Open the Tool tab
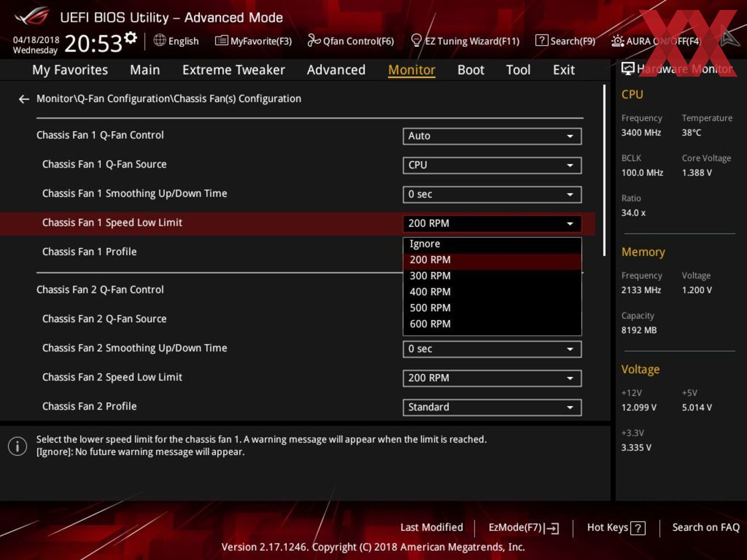This screenshot has height=560, width=747. point(518,70)
